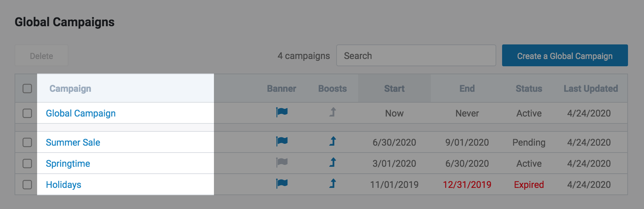
Task: Check the Global Campaign row checkbox
Action: (x=27, y=113)
